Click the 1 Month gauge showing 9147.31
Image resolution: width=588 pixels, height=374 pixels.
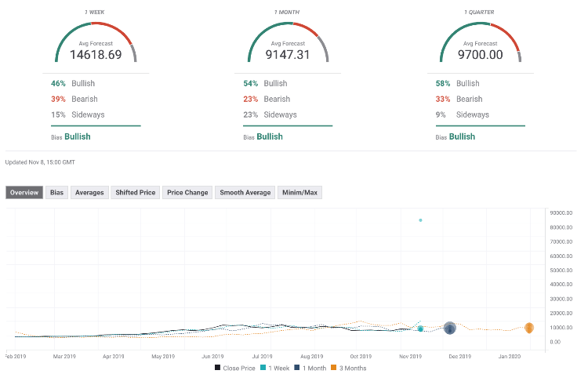(x=289, y=47)
